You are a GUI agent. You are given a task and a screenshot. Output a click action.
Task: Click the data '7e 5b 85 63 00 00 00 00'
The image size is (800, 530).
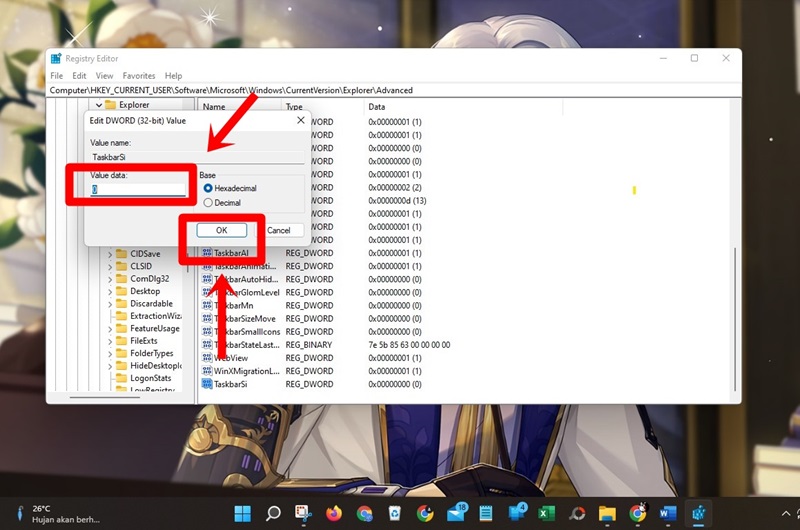409,345
